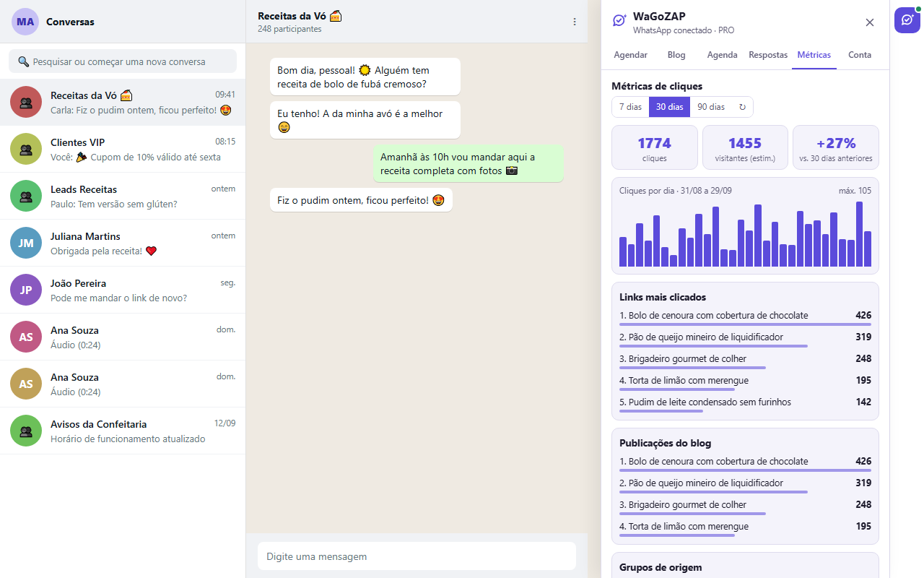Screen dimensions: 924x578
Task: Click the message about bolo de fubá cremoso
Action: coord(365,77)
